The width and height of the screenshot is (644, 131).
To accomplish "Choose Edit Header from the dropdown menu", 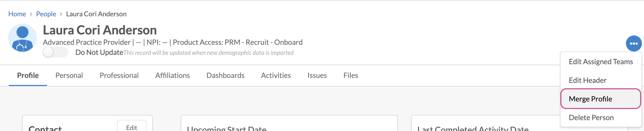I will coord(587,80).
